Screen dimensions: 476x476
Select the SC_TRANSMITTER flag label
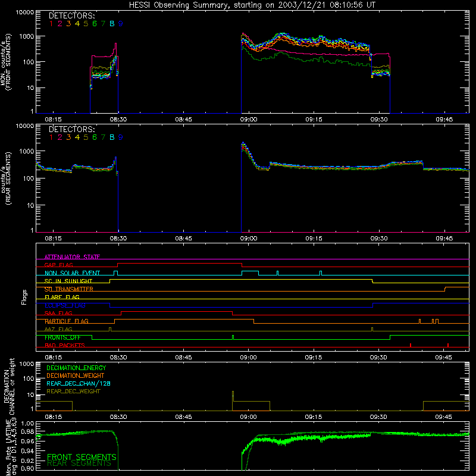[x=69, y=289]
